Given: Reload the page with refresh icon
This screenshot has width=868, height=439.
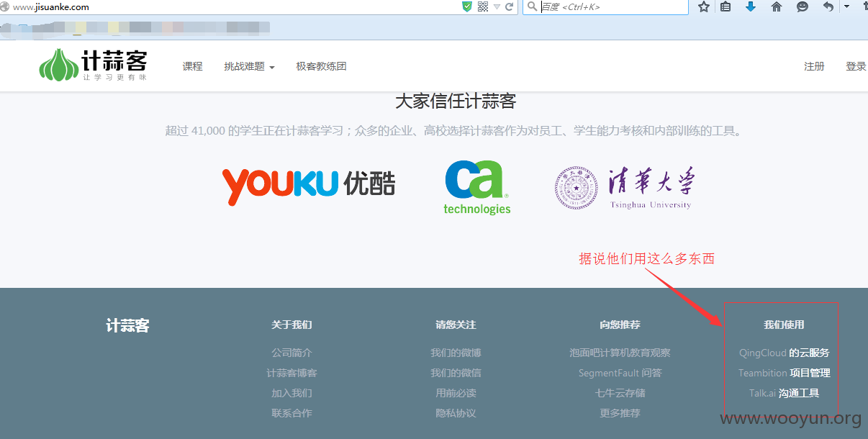Looking at the screenshot, I should click(510, 6).
